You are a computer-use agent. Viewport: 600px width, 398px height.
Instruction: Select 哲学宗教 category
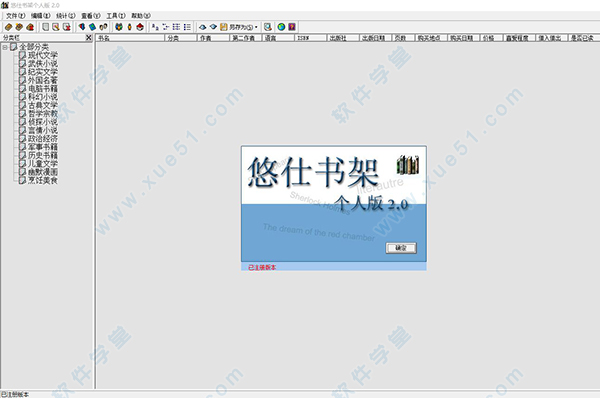click(42, 114)
